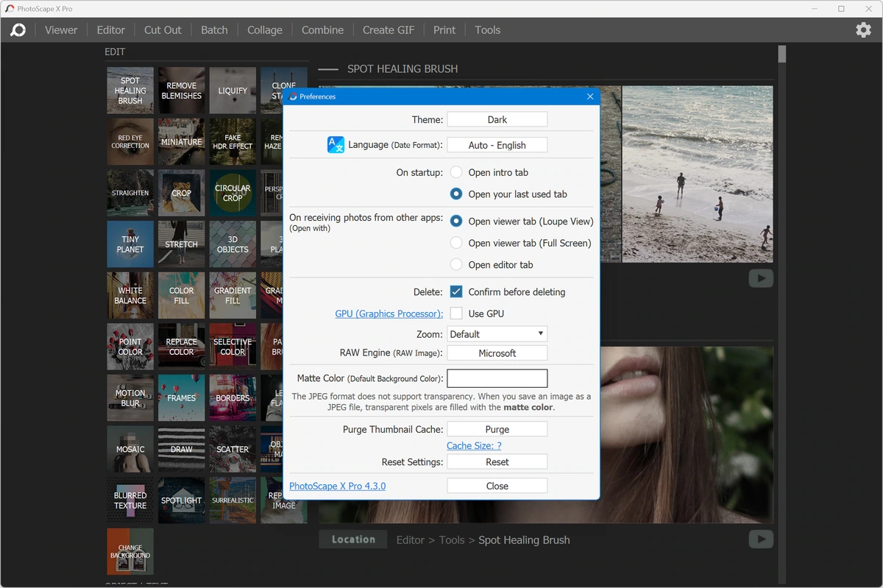Open the Remove Blemishes tool tile
This screenshot has height=588, width=883.
tap(181, 91)
